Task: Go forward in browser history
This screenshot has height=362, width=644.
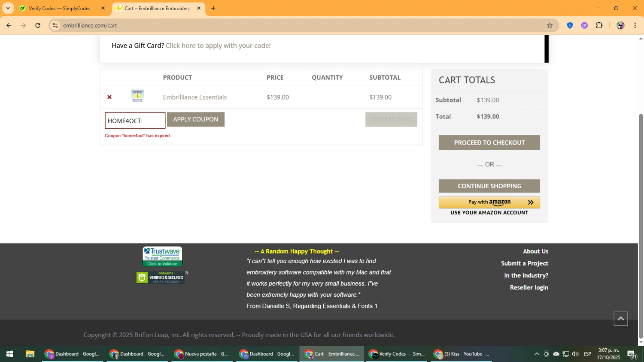Action: click(x=23, y=25)
